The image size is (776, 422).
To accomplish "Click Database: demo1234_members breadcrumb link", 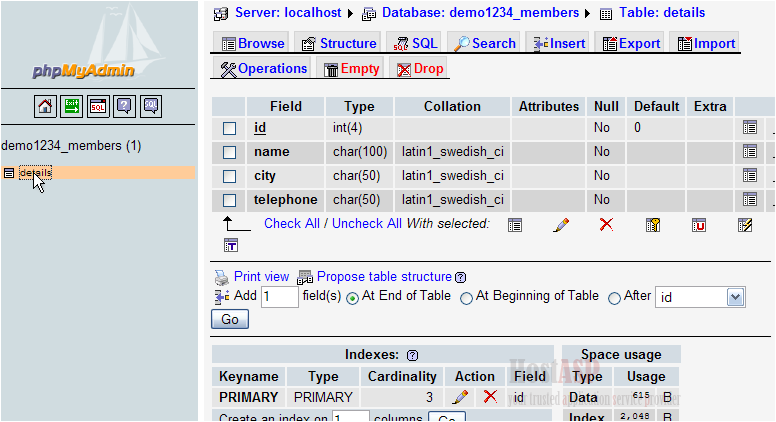I will pyautogui.click(x=480, y=13).
